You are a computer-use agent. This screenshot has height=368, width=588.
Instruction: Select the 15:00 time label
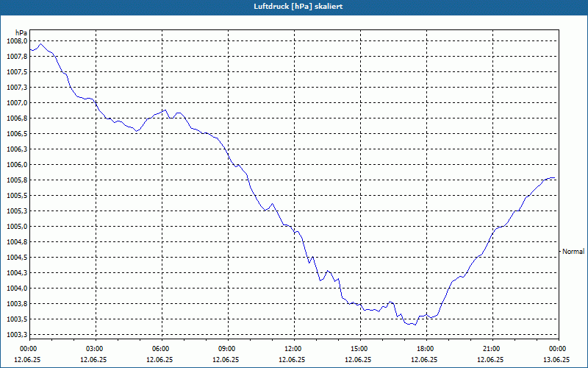pyautogui.click(x=361, y=349)
